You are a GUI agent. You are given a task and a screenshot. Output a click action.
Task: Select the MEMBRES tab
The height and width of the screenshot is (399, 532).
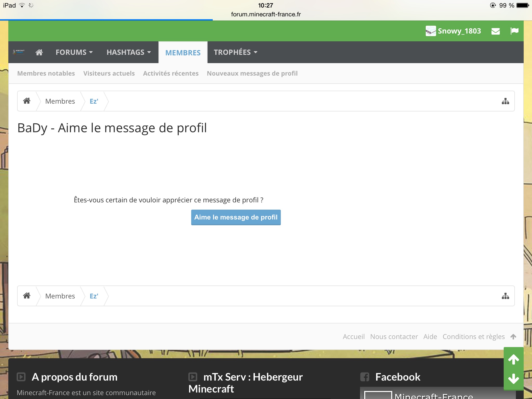click(x=183, y=53)
